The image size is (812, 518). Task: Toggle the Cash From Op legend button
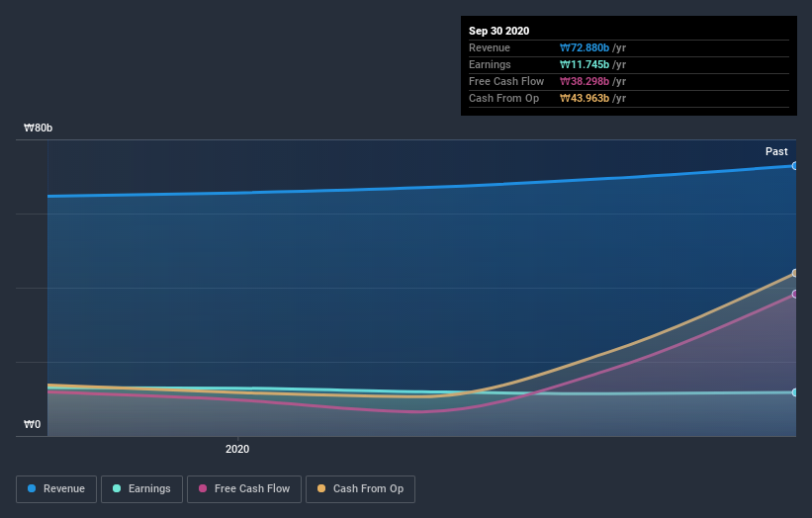point(360,489)
